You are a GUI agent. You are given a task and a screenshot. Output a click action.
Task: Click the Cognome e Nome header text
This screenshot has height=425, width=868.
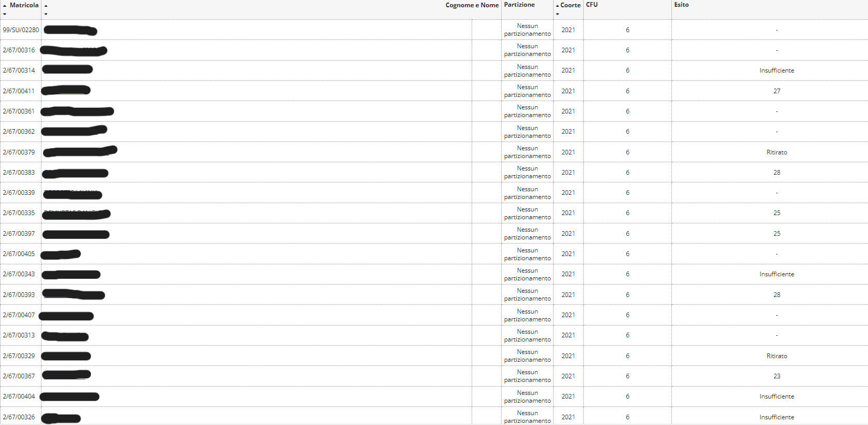pyautogui.click(x=472, y=5)
